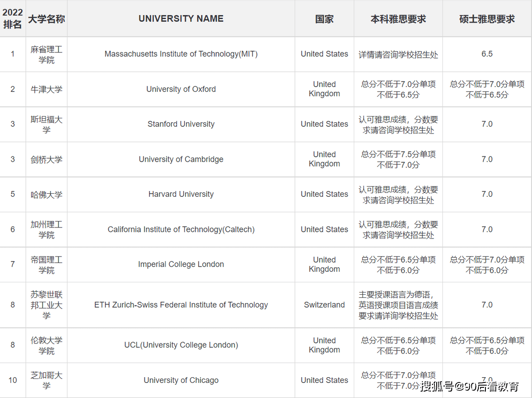
Task: Select the 'Harvard University' cell
Action: [181, 194]
